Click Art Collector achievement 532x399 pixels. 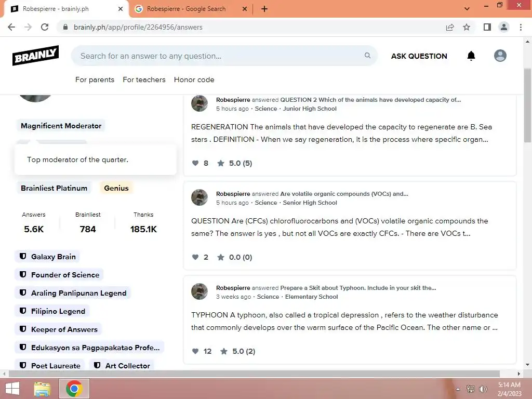[x=122, y=366]
